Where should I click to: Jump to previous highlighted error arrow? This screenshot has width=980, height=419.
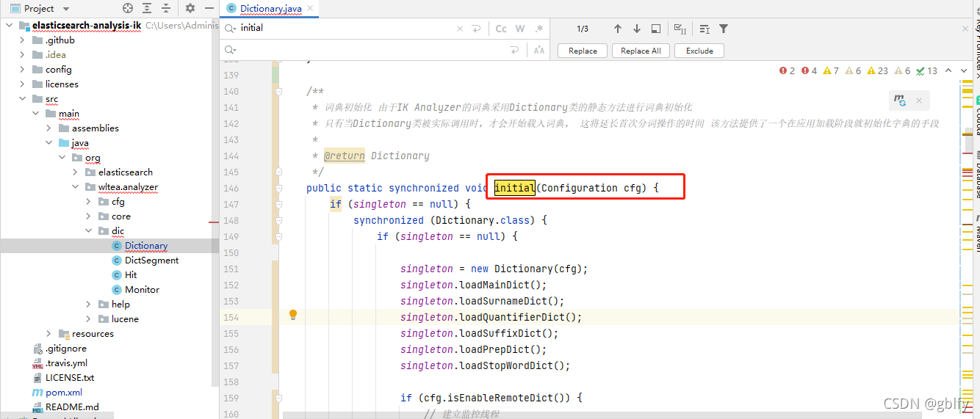(x=948, y=70)
